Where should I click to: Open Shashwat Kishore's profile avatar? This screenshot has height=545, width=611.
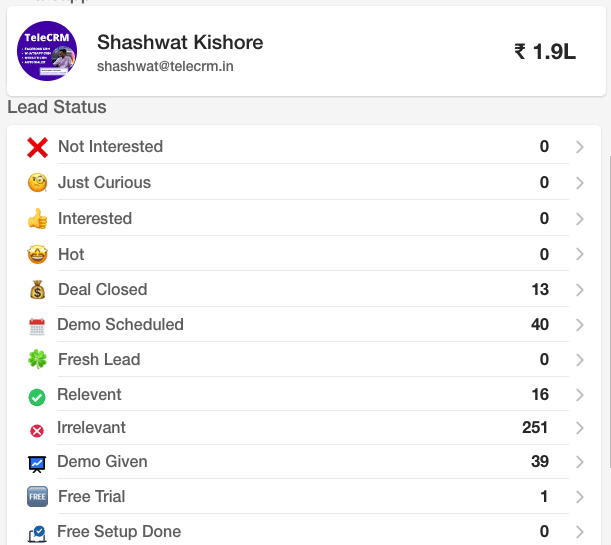click(47, 51)
